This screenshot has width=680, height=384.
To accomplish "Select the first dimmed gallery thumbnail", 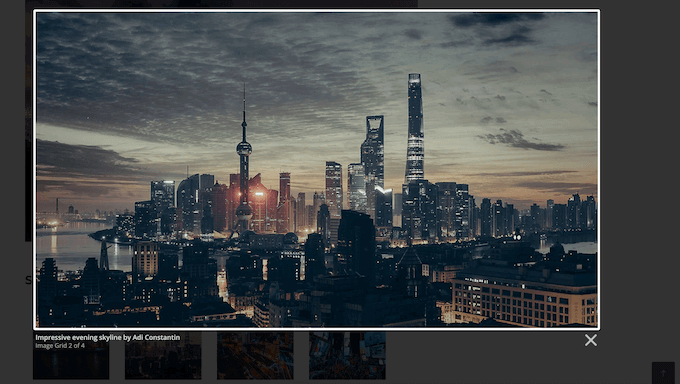I will pos(71,355).
